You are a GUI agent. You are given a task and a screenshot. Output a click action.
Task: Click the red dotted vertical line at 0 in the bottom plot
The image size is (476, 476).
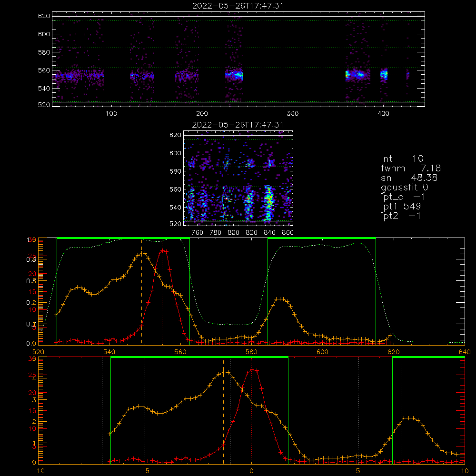point(251,411)
